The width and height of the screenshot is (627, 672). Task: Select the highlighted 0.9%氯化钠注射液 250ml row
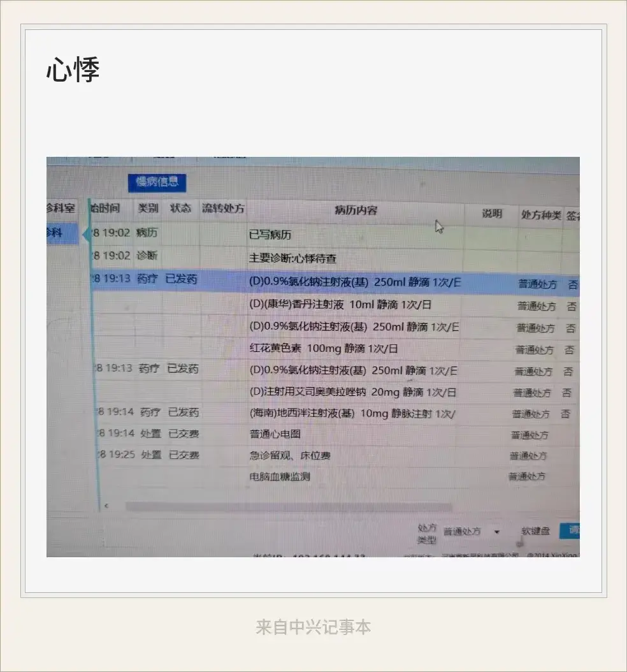click(335, 282)
